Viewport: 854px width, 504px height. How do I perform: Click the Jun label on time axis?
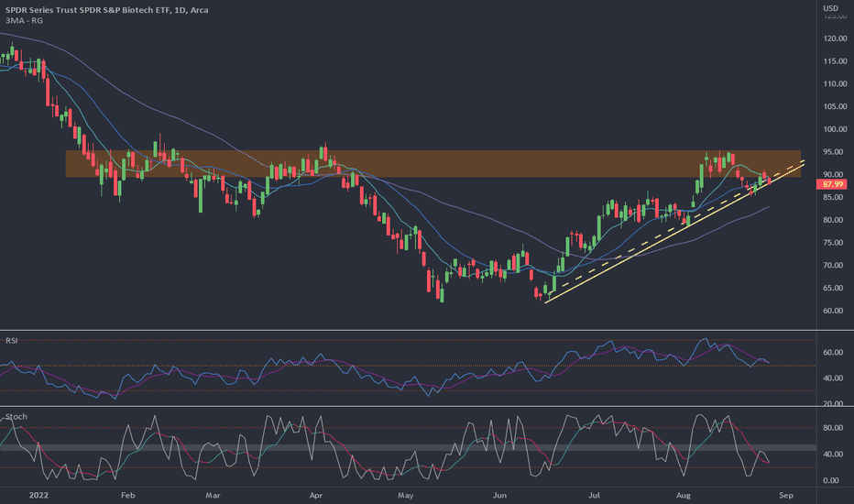[x=499, y=495]
